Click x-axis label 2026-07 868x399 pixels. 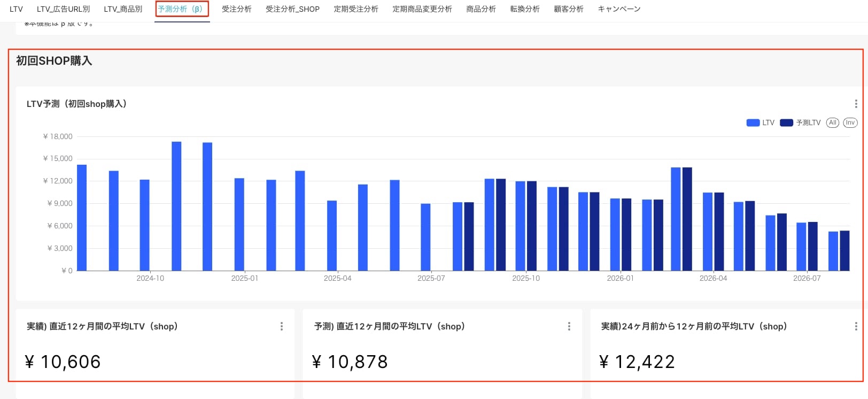[x=807, y=278]
